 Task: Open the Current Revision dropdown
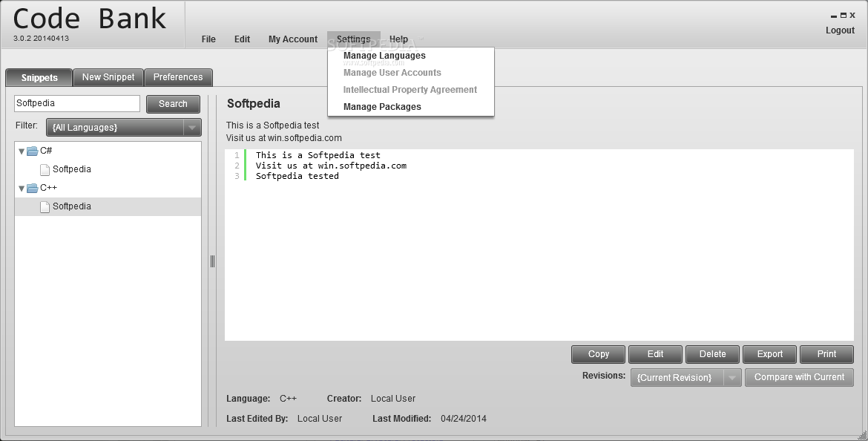point(685,377)
